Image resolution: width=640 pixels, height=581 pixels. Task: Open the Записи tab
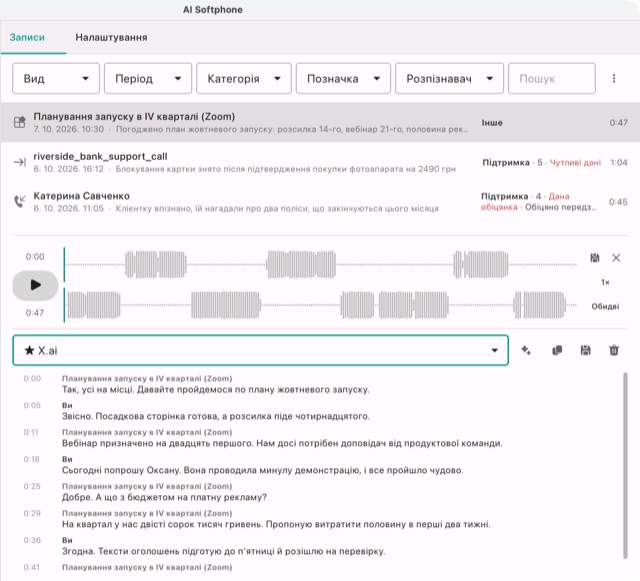tap(27, 37)
